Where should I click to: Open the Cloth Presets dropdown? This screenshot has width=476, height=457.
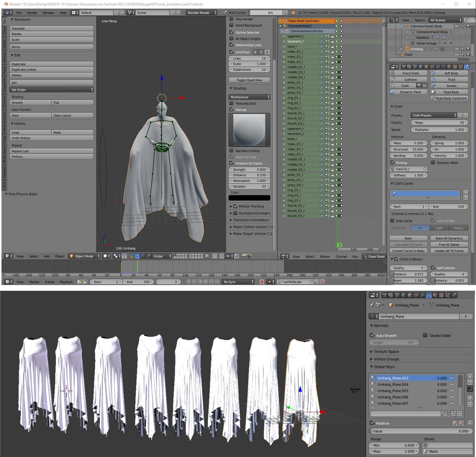click(x=434, y=115)
